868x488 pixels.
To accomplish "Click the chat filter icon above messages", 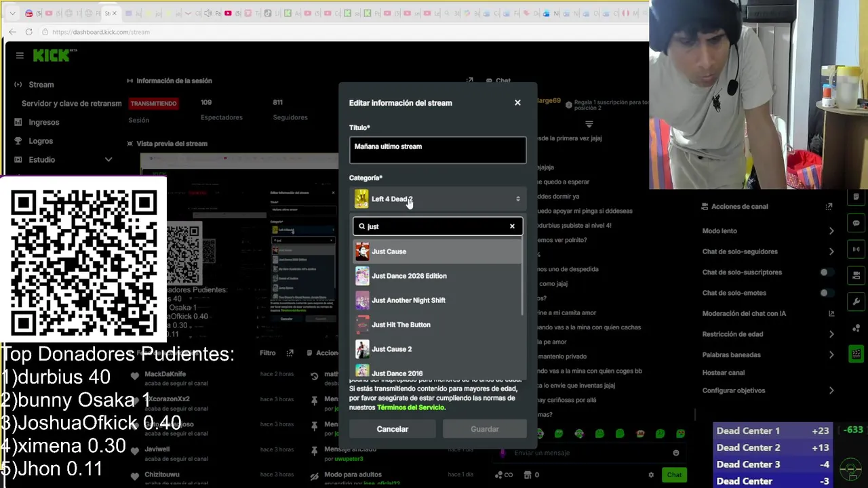I will click(x=589, y=124).
